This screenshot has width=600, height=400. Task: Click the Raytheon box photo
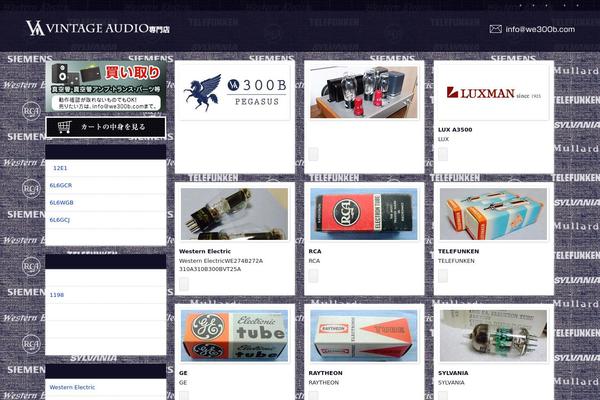[364, 336]
